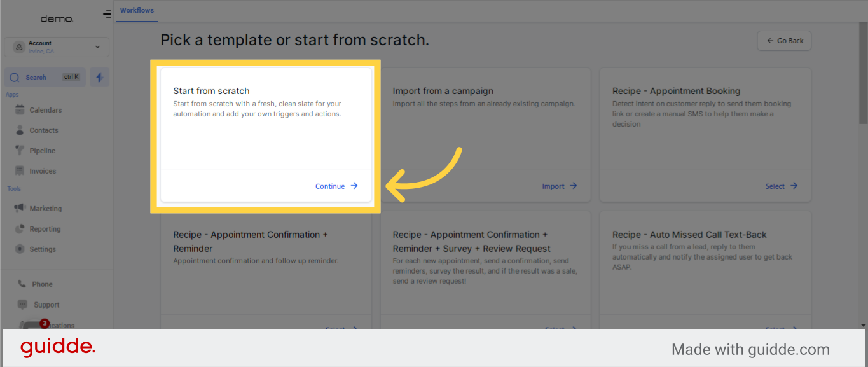
Task: Open the Start from scratch card
Action: (x=266, y=135)
